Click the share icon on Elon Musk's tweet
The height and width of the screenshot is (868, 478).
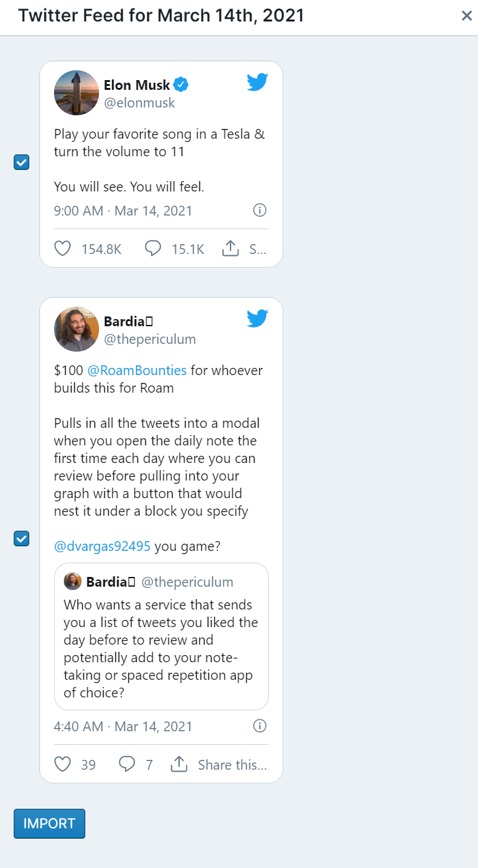[x=231, y=249]
